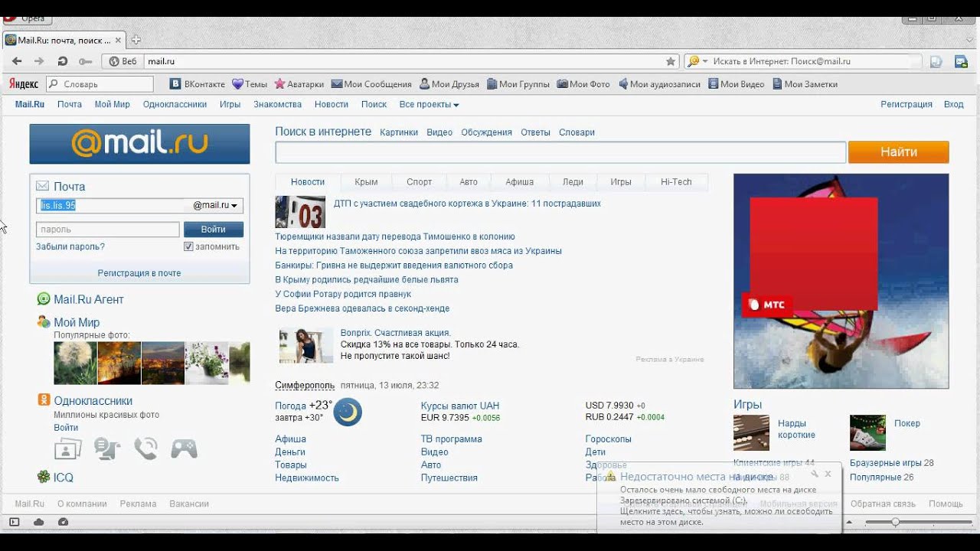Open the dandelion popular photo thumbnail

click(x=75, y=363)
